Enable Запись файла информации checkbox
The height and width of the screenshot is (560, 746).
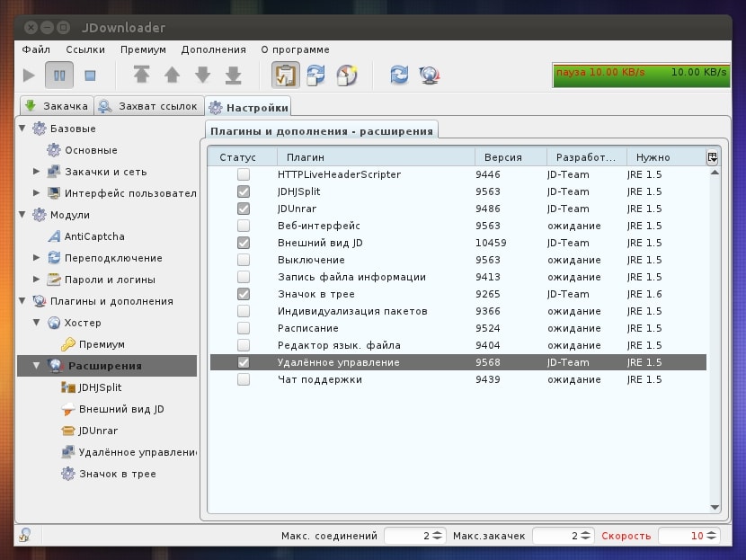click(244, 277)
